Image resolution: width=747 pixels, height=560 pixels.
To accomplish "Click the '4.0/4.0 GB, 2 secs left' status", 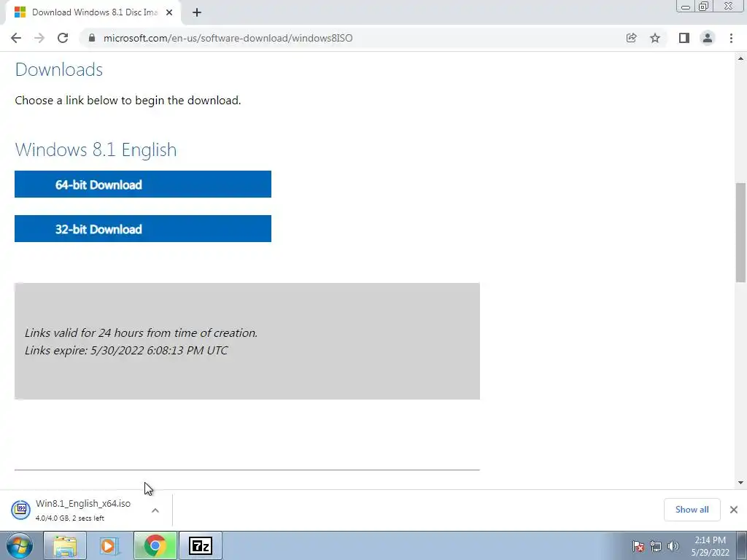I will pyautogui.click(x=69, y=518).
